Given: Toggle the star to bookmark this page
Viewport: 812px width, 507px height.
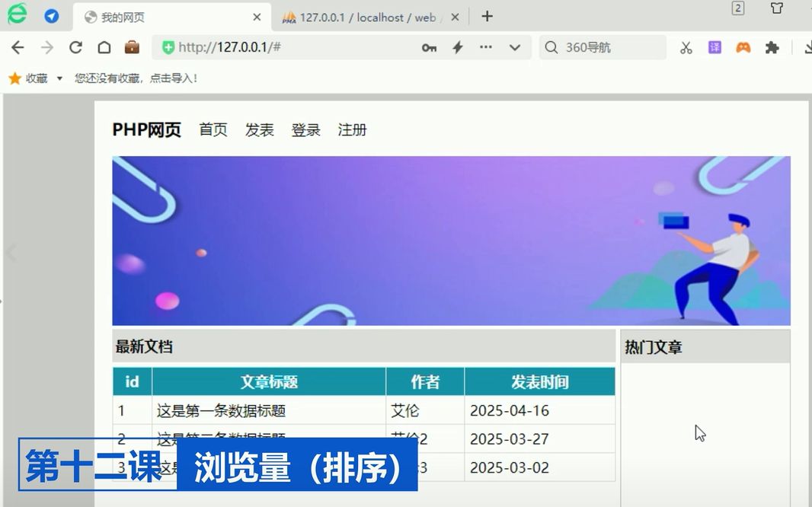Looking at the screenshot, I should pos(14,77).
